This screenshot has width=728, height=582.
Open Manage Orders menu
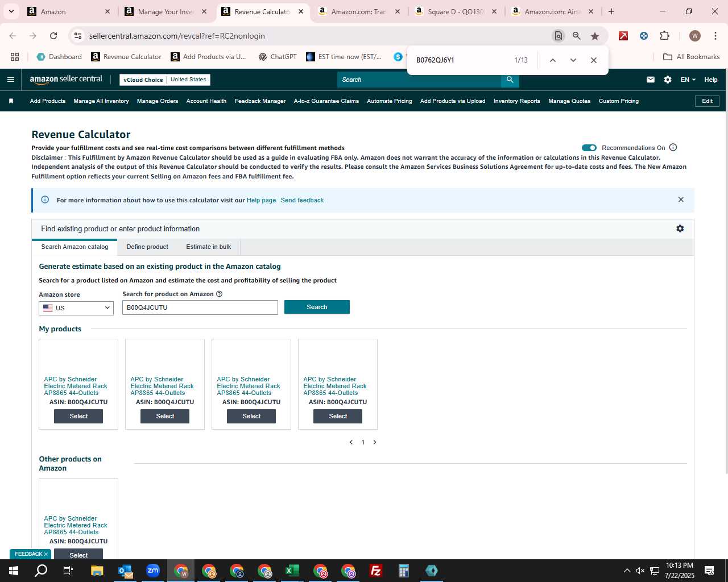pyautogui.click(x=158, y=101)
